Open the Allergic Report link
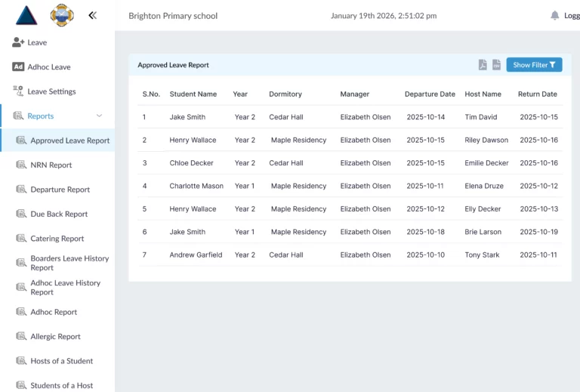 click(x=55, y=337)
